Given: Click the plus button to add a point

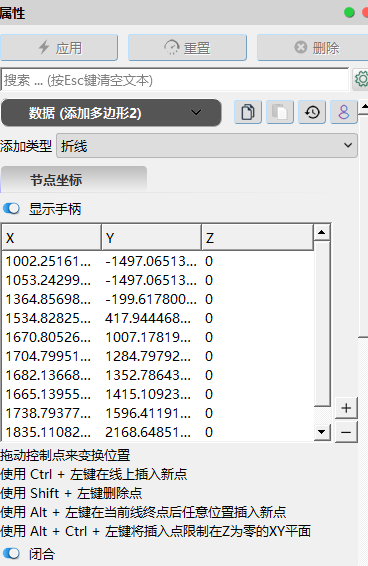Looking at the screenshot, I should [x=346, y=408].
